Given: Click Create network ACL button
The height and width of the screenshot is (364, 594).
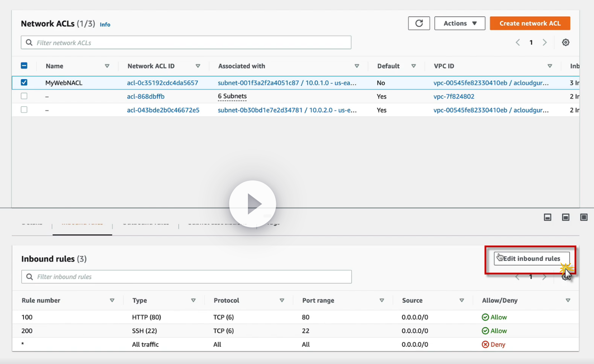Looking at the screenshot, I should (530, 24).
